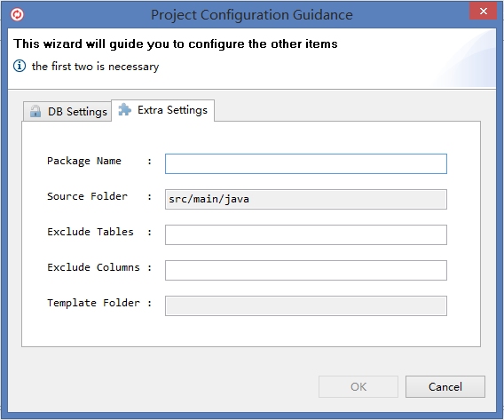Click inside the Exclude Columns input box

coord(305,270)
